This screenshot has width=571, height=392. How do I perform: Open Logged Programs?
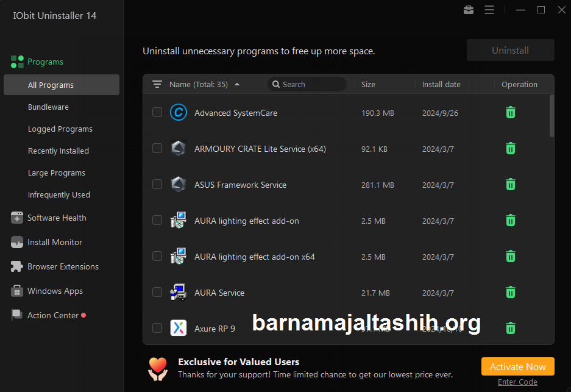60,129
